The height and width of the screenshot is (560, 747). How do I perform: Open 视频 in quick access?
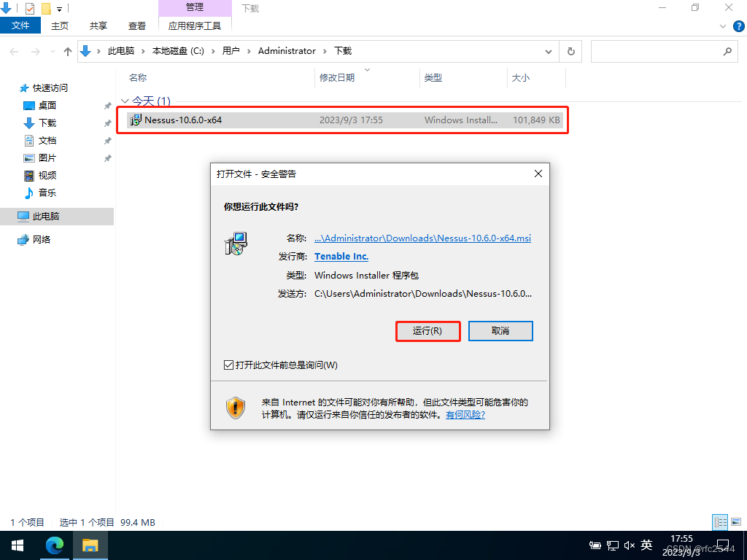point(47,175)
